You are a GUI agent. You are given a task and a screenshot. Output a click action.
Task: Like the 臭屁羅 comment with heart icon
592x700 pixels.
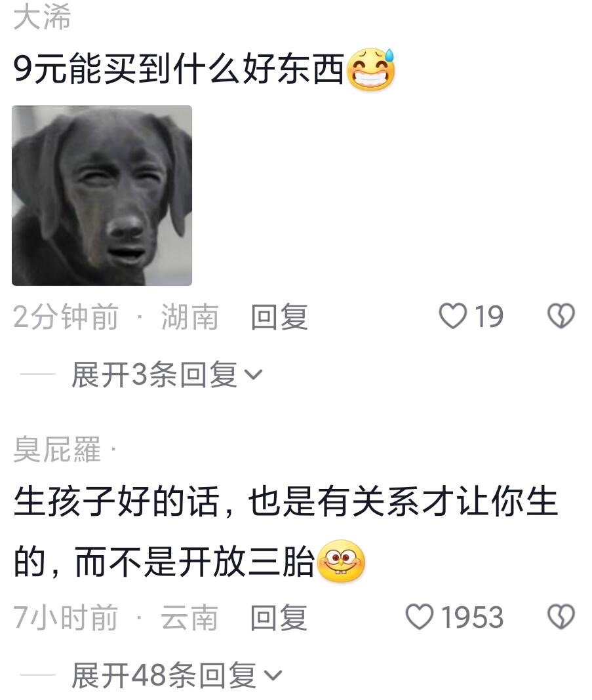[419, 617]
